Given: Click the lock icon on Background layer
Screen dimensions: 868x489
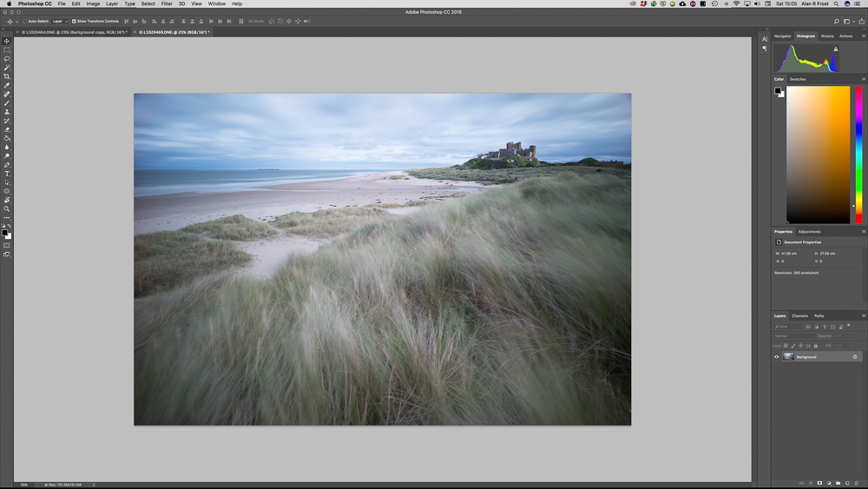Looking at the screenshot, I should (x=855, y=357).
